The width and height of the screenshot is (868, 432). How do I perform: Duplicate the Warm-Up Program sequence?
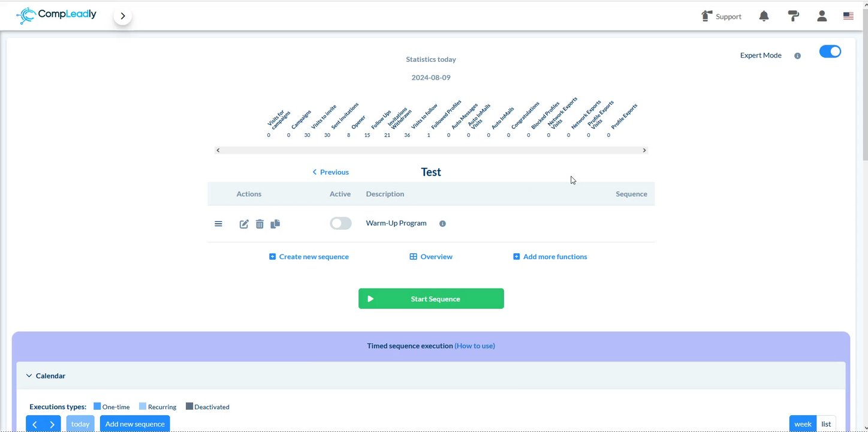click(x=275, y=224)
